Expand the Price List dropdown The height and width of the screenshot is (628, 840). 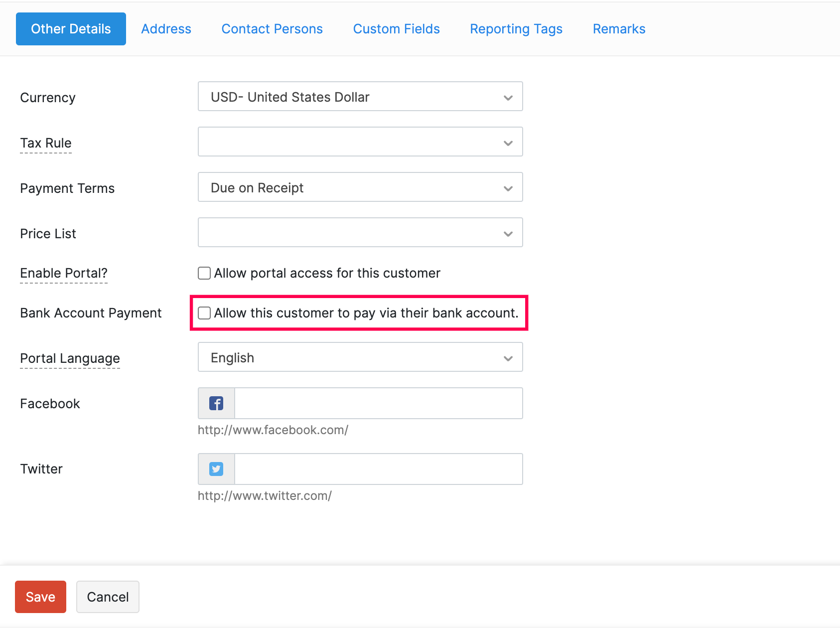(360, 233)
